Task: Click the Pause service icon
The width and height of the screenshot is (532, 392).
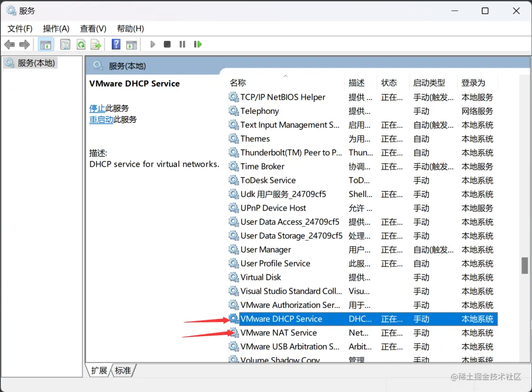Action: click(x=182, y=44)
